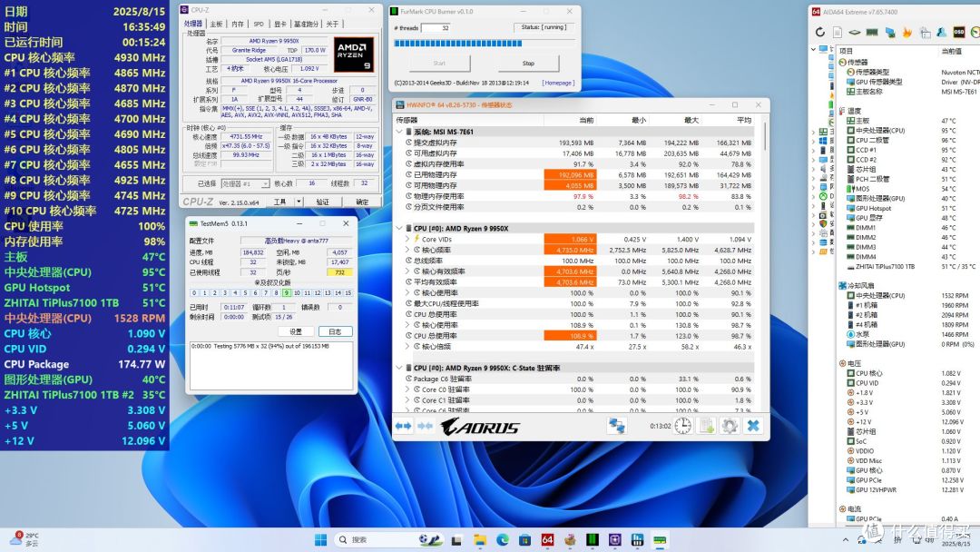Open Microsoft Edge from the taskbar

pyautogui.click(x=503, y=539)
